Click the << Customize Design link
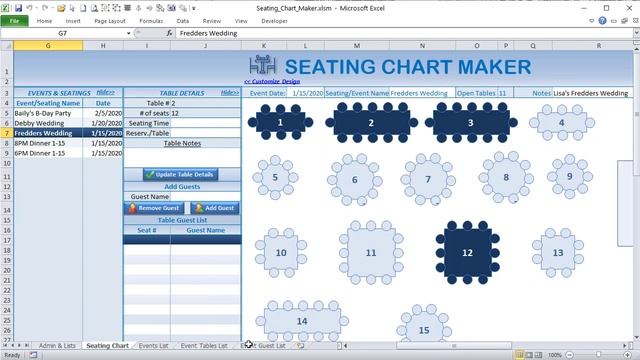Image resolution: width=640 pixels, height=360 pixels. (x=272, y=81)
